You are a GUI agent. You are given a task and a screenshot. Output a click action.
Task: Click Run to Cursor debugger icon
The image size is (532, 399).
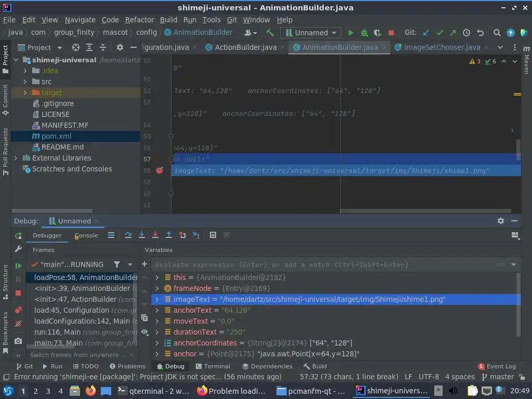(x=196, y=235)
